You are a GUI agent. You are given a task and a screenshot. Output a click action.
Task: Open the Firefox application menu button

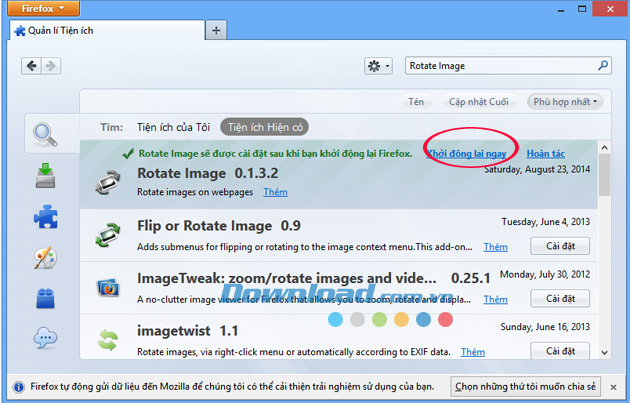(43, 8)
